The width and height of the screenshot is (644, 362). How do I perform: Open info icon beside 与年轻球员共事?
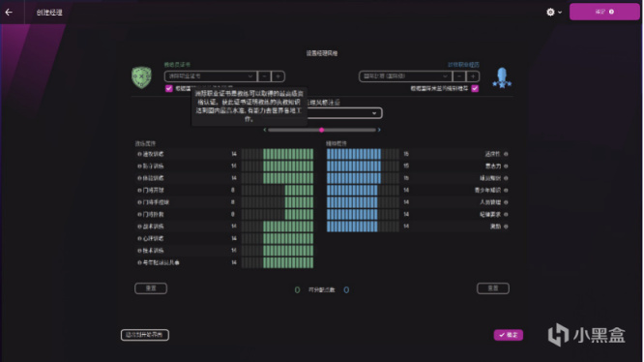(139, 262)
